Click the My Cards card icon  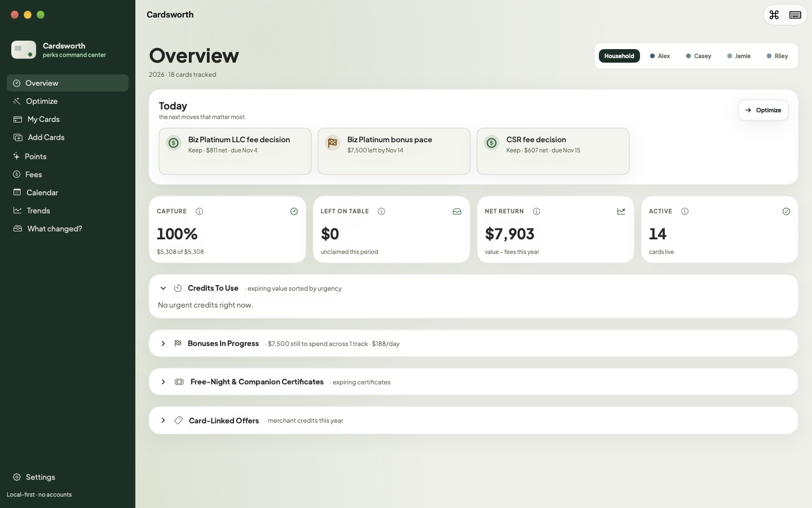click(17, 119)
